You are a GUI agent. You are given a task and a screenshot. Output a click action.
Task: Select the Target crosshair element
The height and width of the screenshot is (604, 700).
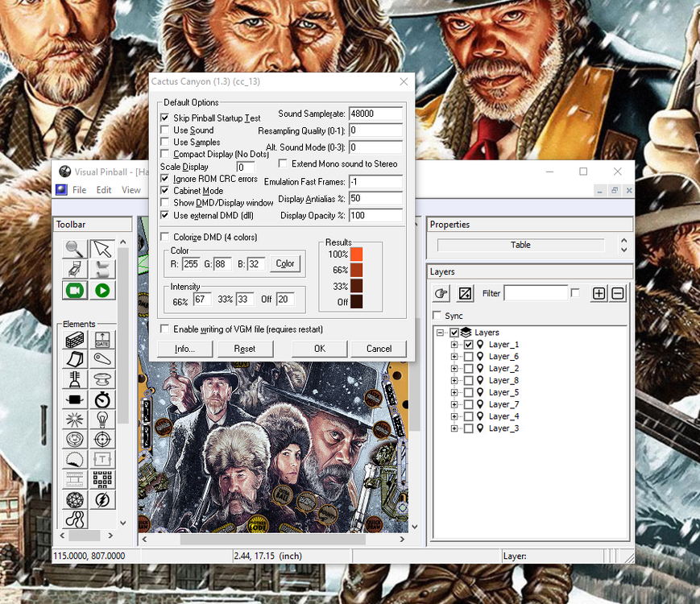pos(102,439)
